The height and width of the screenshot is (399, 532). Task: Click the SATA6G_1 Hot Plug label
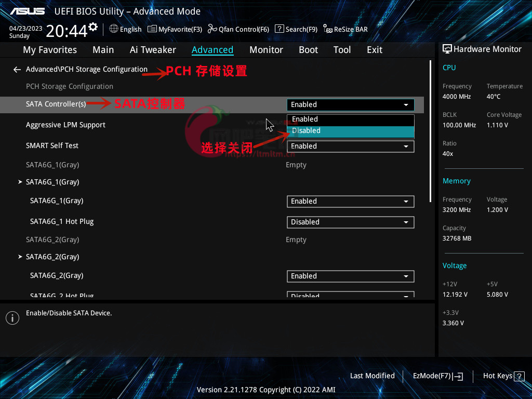tap(62, 221)
